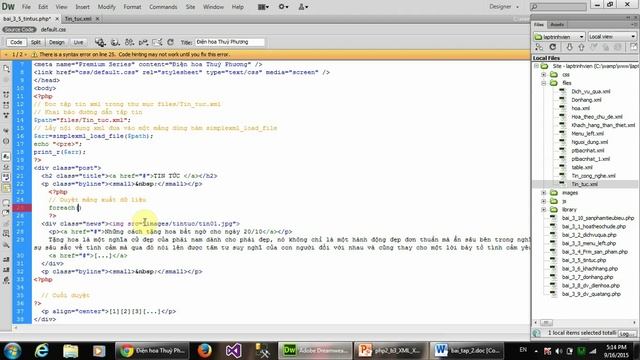
Task: Open Windows Explorer folder on the taskbar
Action: 70,350
